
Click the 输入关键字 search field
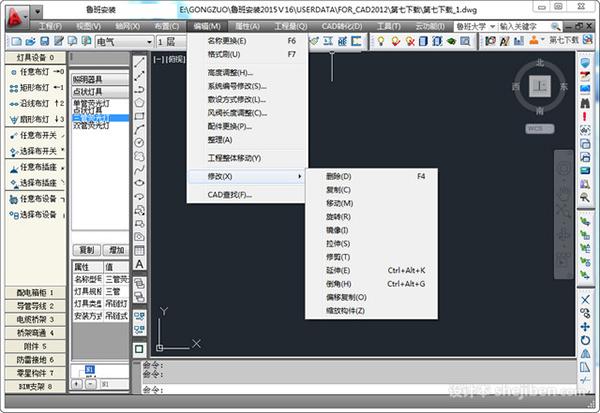[x=523, y=26]
